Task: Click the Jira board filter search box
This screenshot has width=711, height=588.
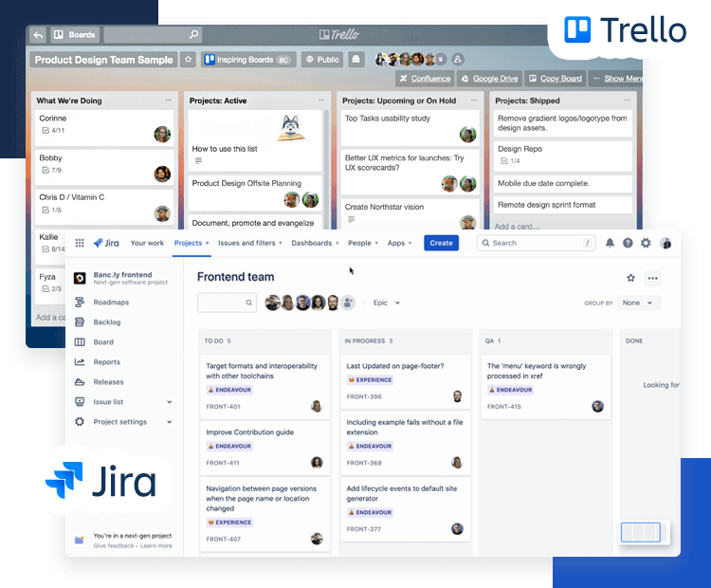Action: pos(227,303)
